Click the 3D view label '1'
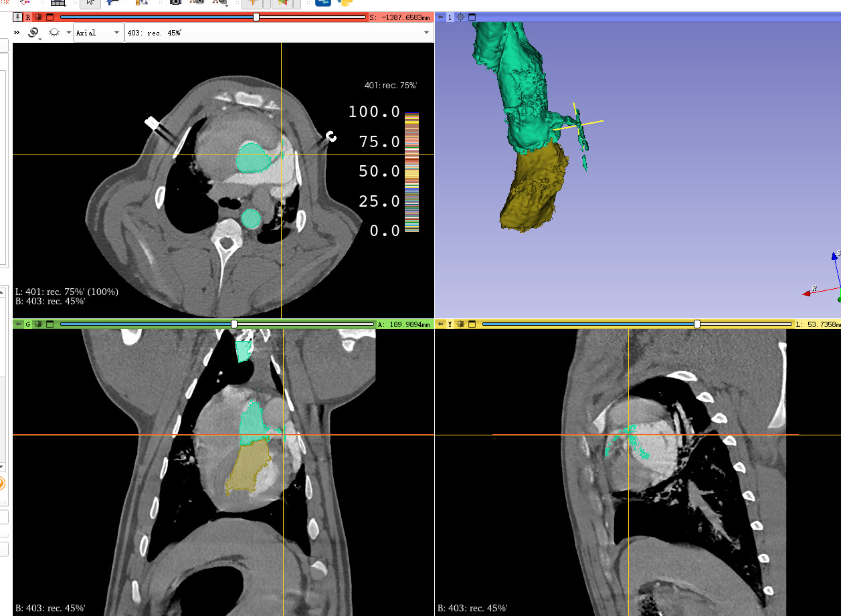Screen dimensions: 841x616 point(450,17)
